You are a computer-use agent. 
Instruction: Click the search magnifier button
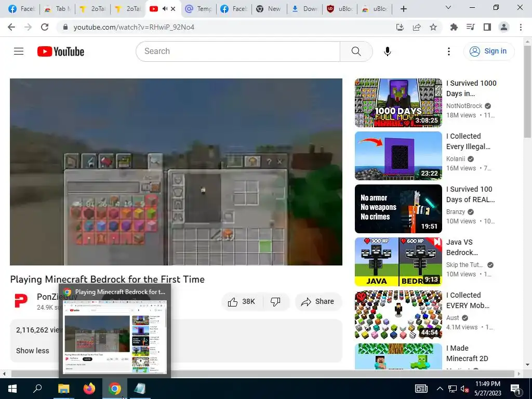[x=356, y=51]
